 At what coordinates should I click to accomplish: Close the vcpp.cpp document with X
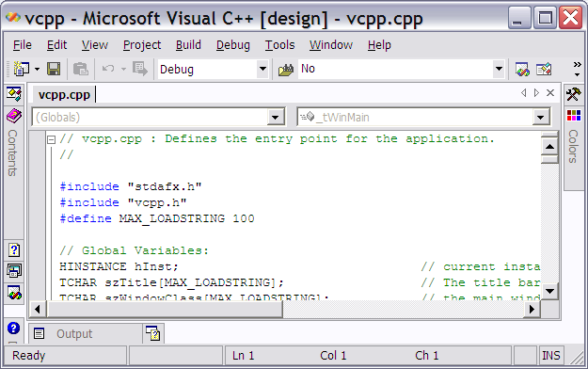tap(550, 92)
